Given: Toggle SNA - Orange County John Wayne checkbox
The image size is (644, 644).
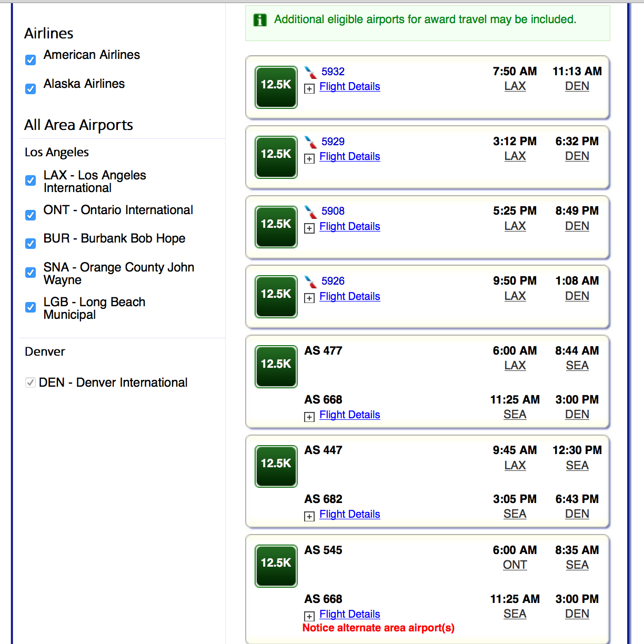Looking at the screenshot, I should point(31,273).
